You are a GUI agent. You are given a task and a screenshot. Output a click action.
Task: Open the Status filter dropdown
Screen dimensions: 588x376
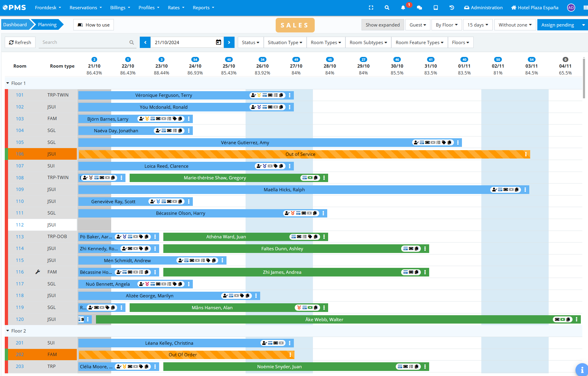coord(250,43)
